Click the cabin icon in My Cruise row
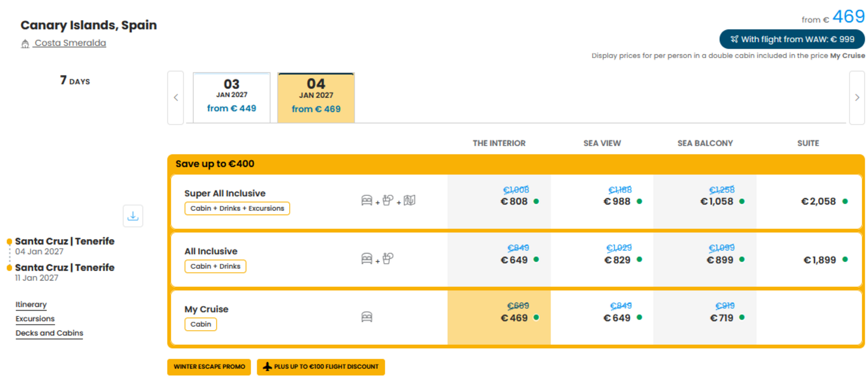This screenshot has width=868, height=380. coord(367,317)
